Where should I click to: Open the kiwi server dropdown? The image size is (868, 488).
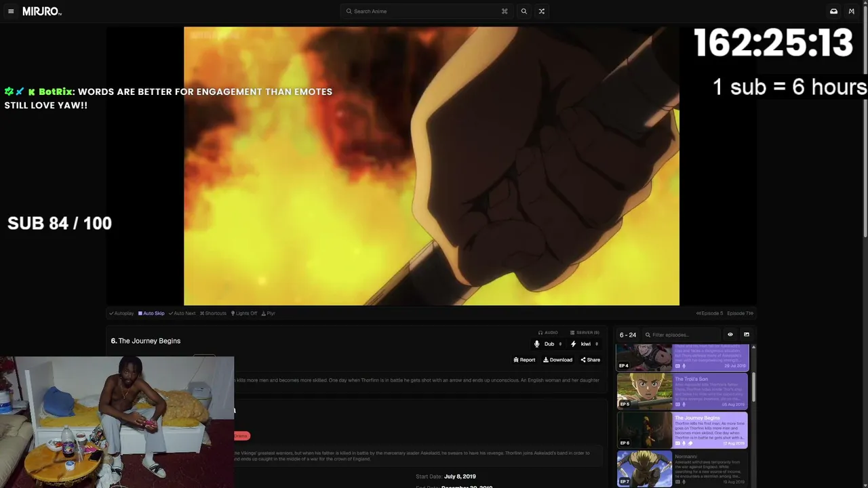(585, 344)
